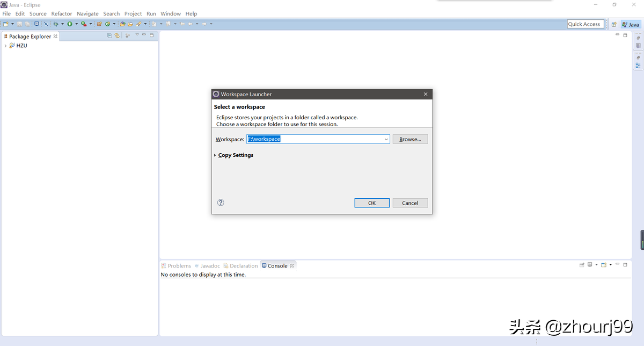Click the Open Terminal monitor icon in toolbar
Image resolution: width=644 pixels, height=346 pixels.
click(36, 24)
